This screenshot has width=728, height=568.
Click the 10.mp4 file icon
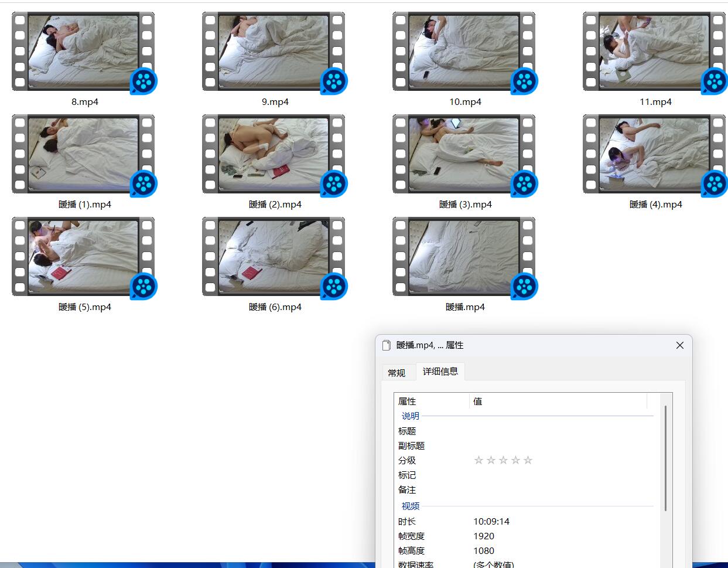(x=464, y=52)
